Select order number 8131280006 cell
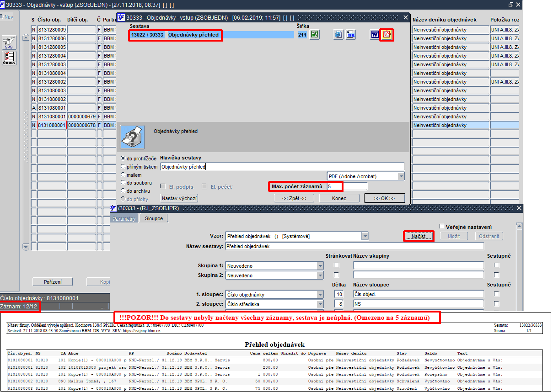Screen dimensions: 553x392 pos(52,38)
